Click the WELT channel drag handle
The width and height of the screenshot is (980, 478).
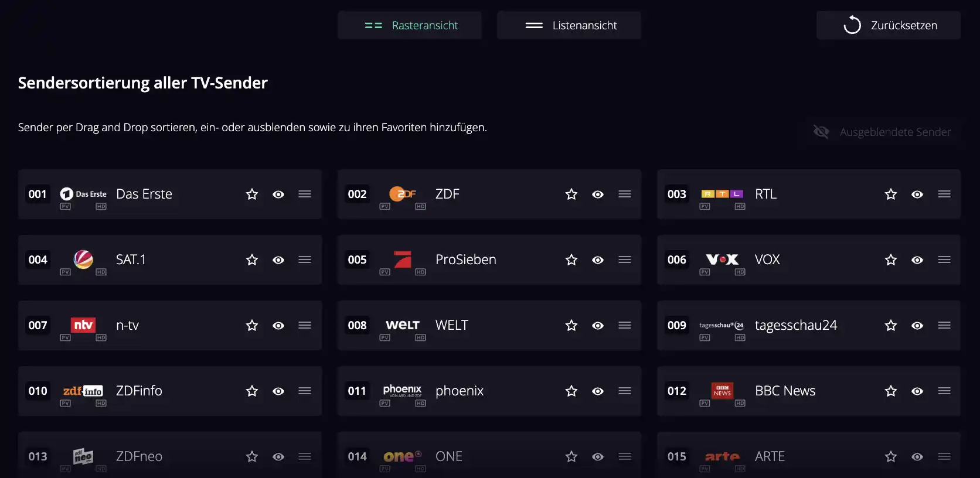click(x=625, y=325)
